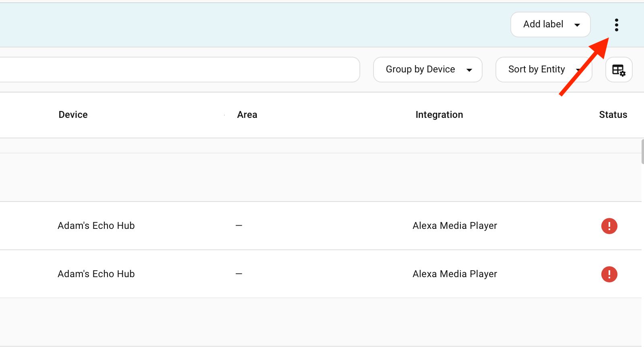The image size is (644, 362).
Task: Open the three-dot overflow menu
Action: tap(616, 25)
